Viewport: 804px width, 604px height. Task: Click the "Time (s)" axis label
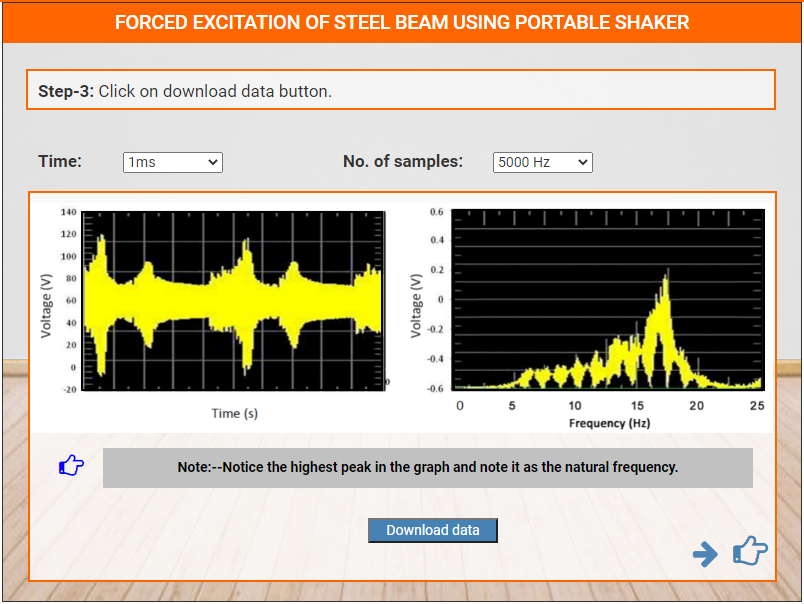[x=234, y=413]
